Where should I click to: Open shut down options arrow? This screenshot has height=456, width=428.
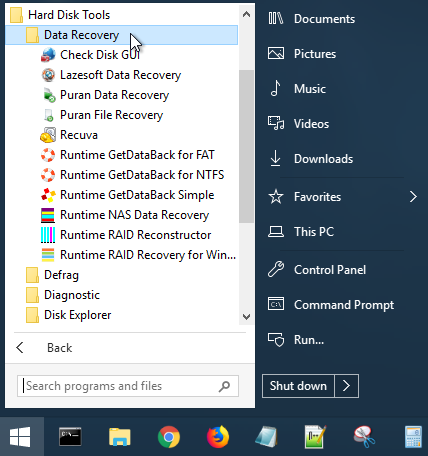(x=347, y=386)
